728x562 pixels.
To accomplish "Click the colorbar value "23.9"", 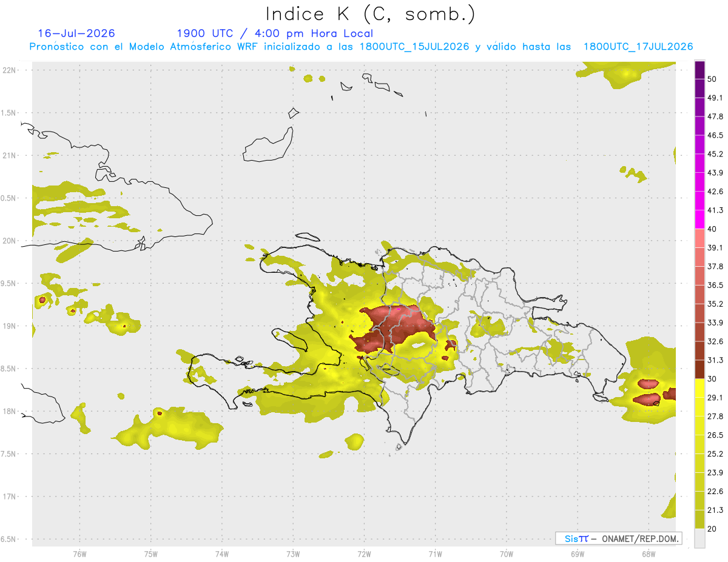I will pyautogui.click(x=715, y=472).
